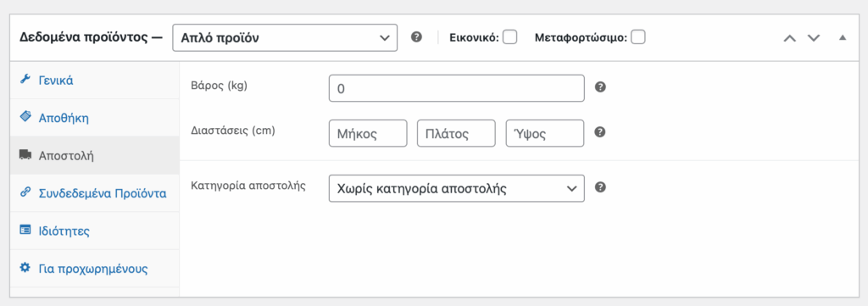Collapse the panel with the triangle toggle
This screenshot has height=306, width=868.
[x=843, y=37]
